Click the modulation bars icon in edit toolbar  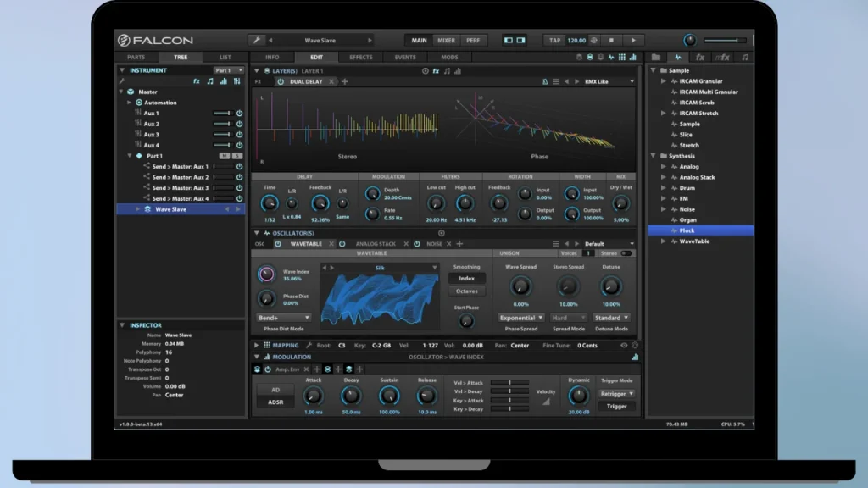pos(632,57)
